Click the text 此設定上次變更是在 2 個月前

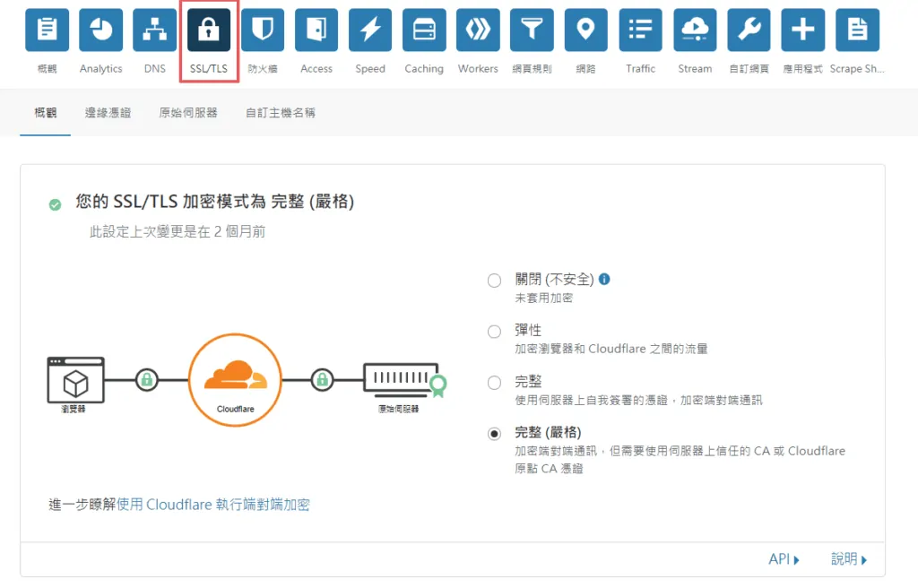pos(178,232)
